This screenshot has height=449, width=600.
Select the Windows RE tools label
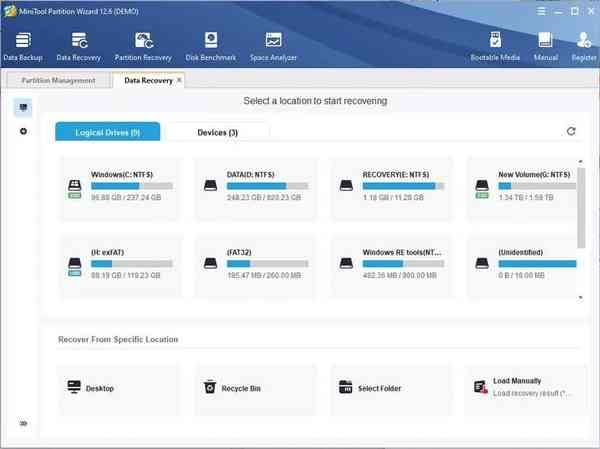(x=402, y=252)
